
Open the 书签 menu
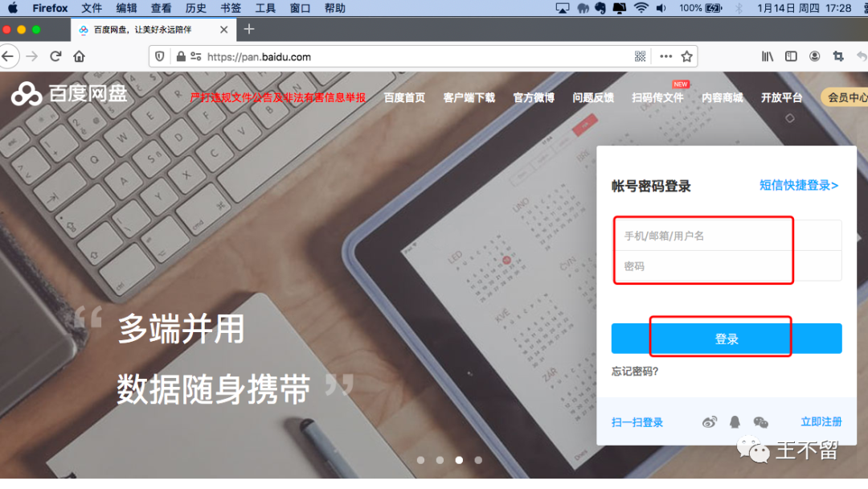[x=231, y=8]
